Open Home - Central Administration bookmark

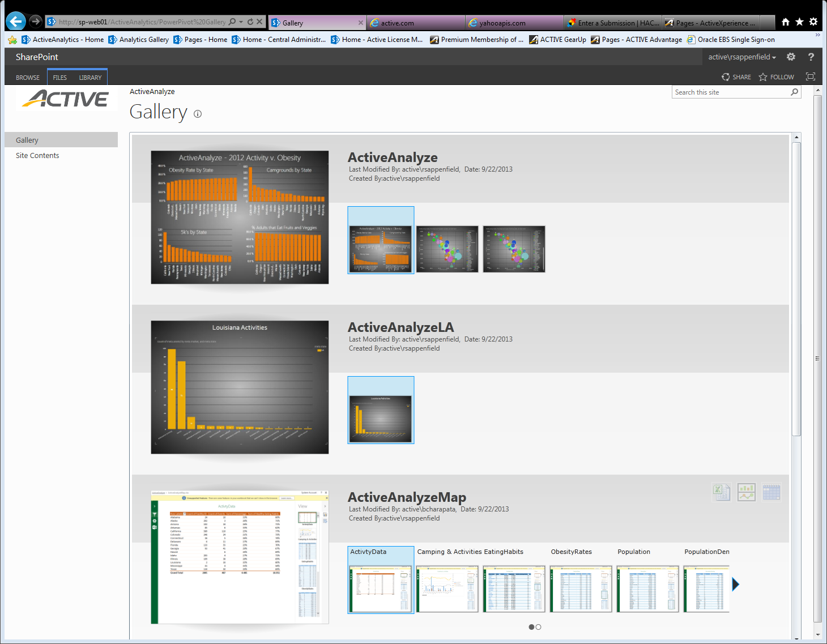click(x=279, y=40)
